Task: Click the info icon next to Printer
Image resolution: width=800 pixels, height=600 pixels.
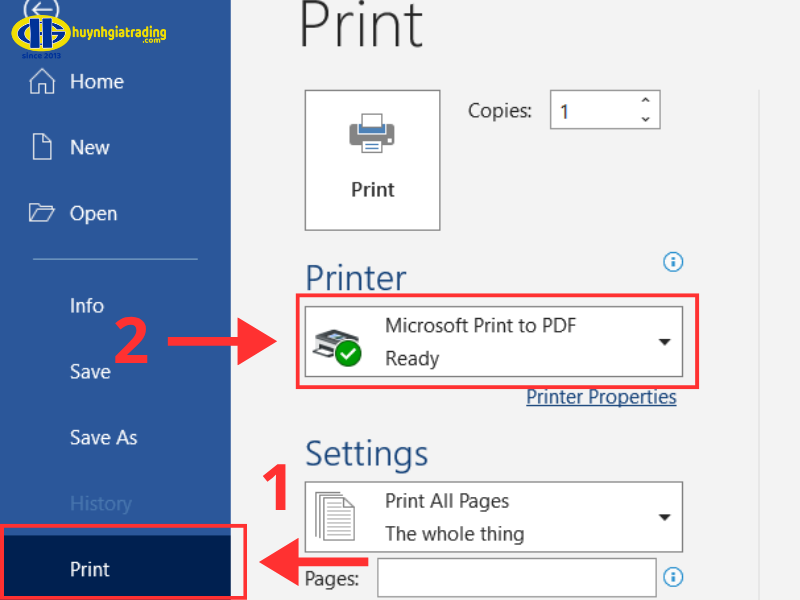Action: [x=673, y=262]
